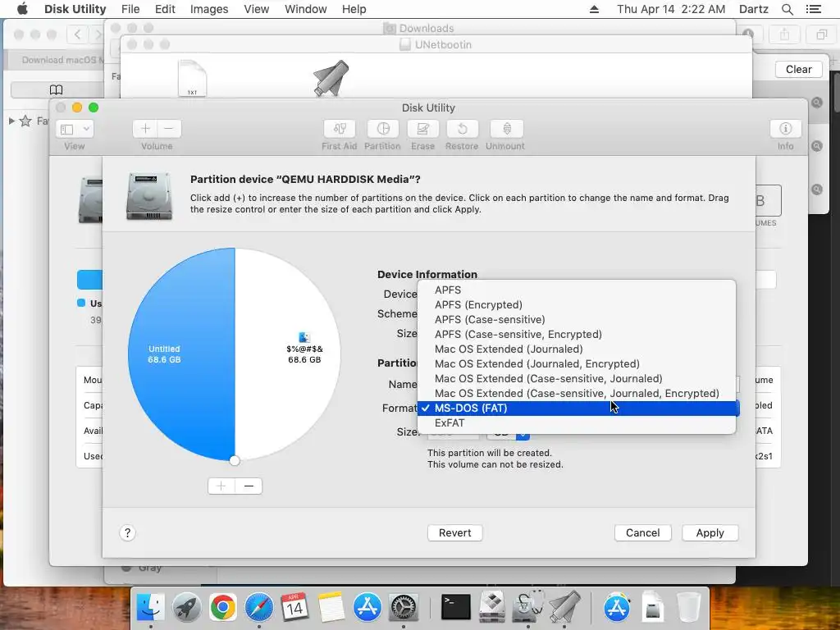Open the File menu
Viewport: 840px width, 630px height.
[x=130, y=9]
